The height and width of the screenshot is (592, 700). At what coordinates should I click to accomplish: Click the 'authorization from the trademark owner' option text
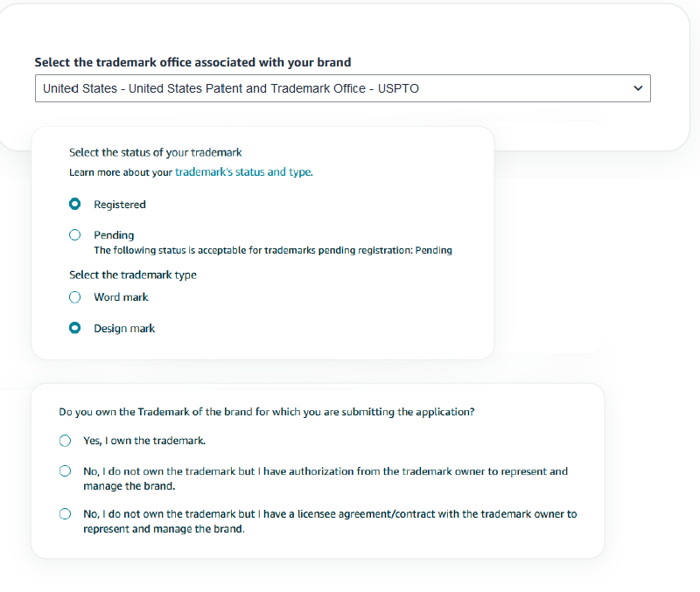coord(325,478)
